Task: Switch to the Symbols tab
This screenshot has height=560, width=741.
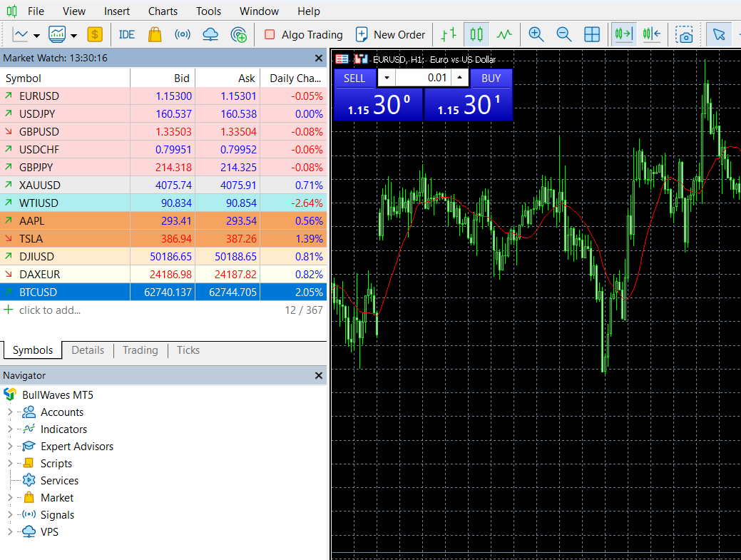Action: [x=33, y=350]
